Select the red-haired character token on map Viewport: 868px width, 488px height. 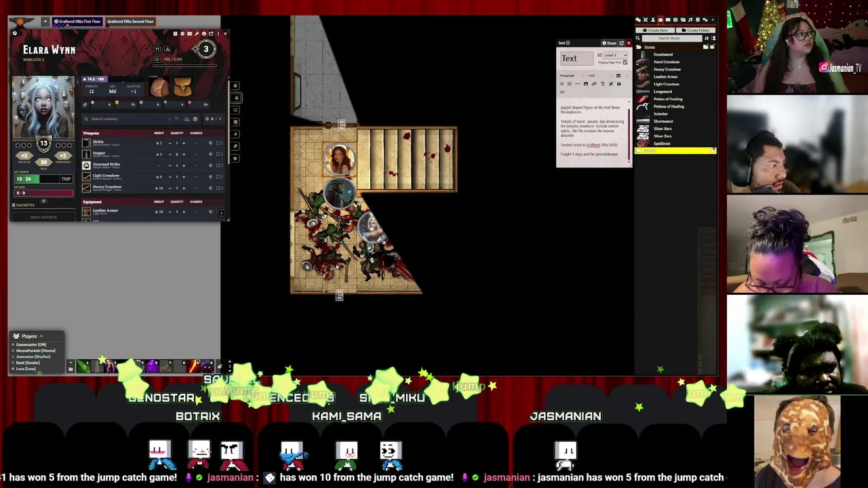point(340,159)
